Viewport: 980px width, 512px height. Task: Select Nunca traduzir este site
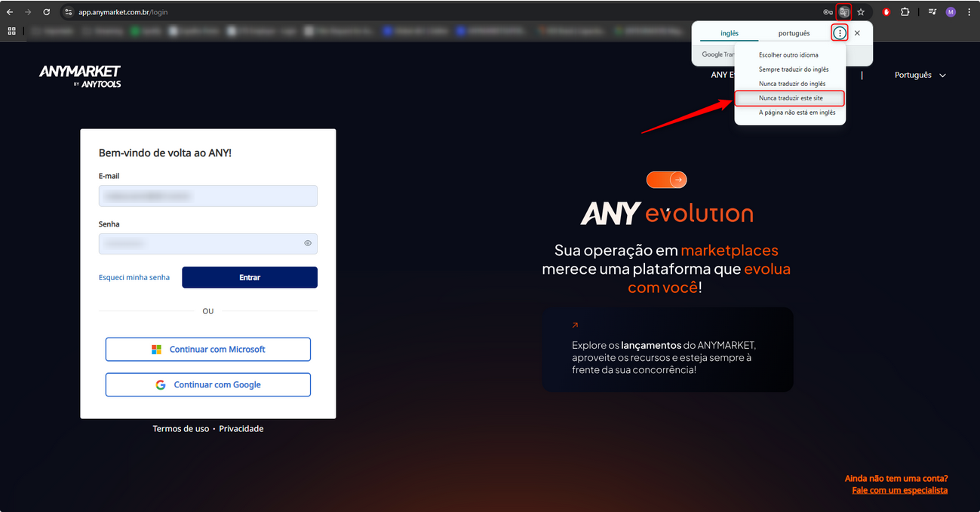pyautogui.click(x=790, y=98)
